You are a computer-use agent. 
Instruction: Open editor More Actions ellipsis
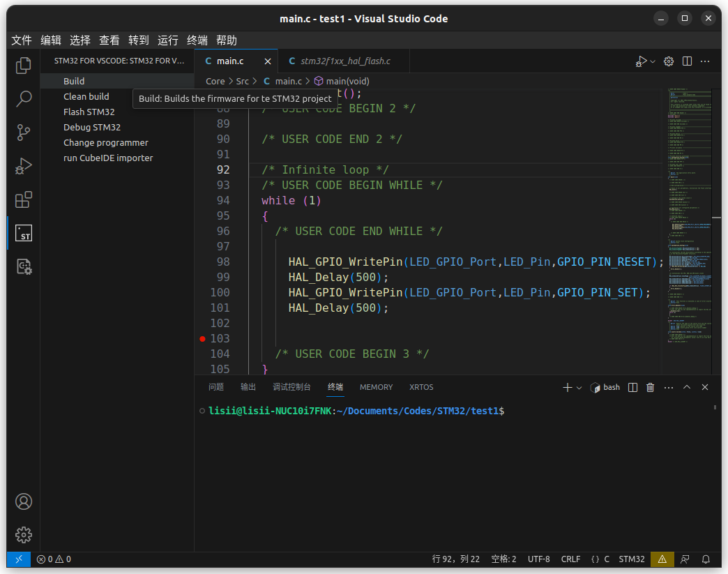point(705,61)
